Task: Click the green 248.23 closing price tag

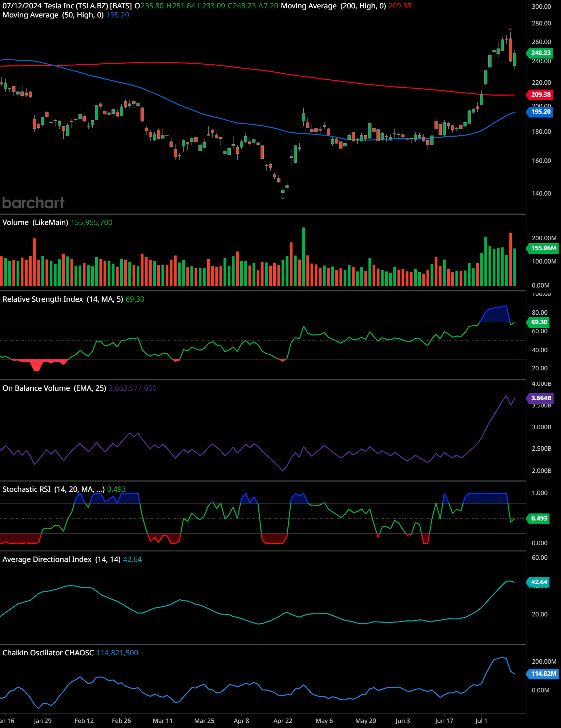Action: click(540, 53)
